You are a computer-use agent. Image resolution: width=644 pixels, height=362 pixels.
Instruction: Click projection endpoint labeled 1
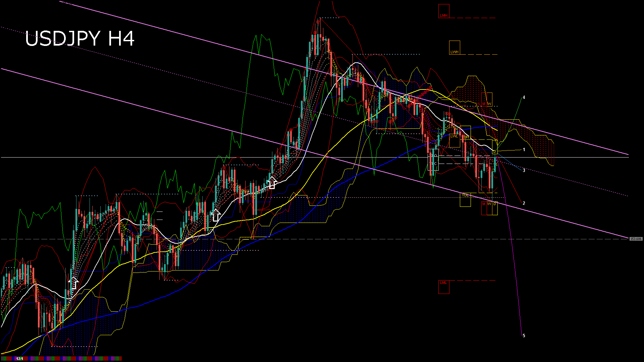pos(524,149)
